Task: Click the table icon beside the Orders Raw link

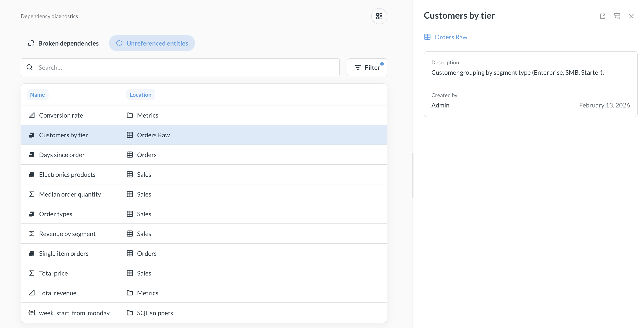Action: pyautogui.click(x=427, y=37)
